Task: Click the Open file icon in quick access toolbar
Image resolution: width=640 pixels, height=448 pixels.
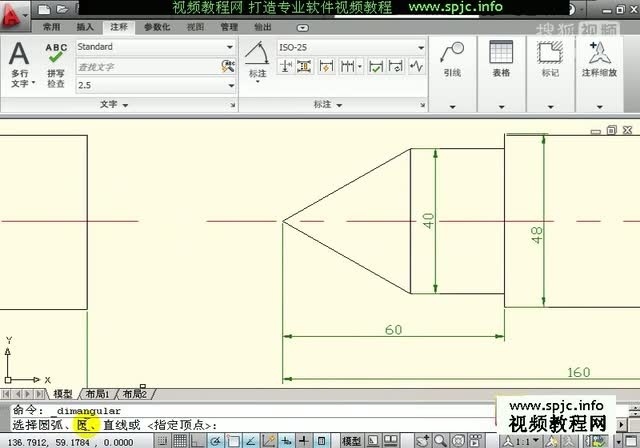Action: [62, 9]
